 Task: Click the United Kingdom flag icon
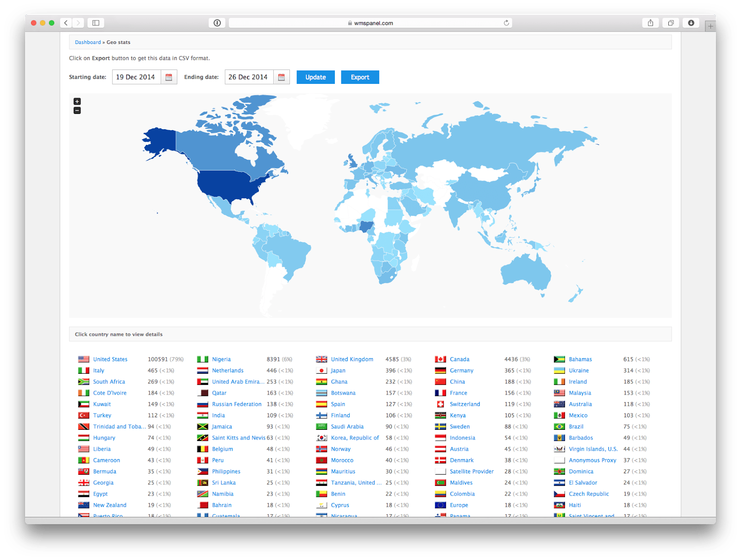321,359
